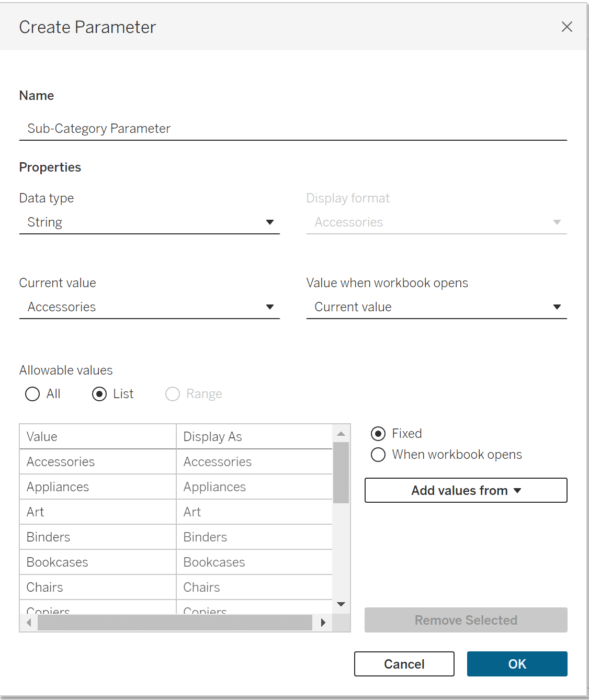Edit the Sub-Category Parameter name field
The image size is (589, 700).
[293, 129]
